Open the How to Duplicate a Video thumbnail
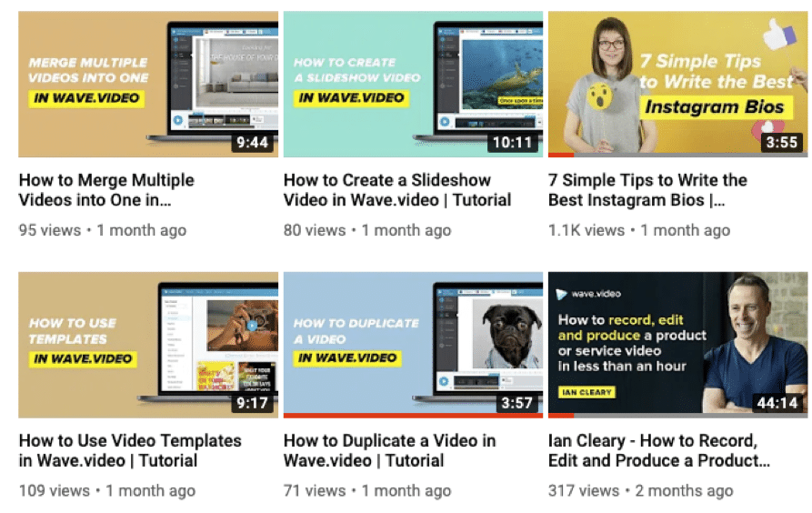Image resolution: width=812 pixels, height=513 pixels. pyautogui.click(x=413, y=345)
